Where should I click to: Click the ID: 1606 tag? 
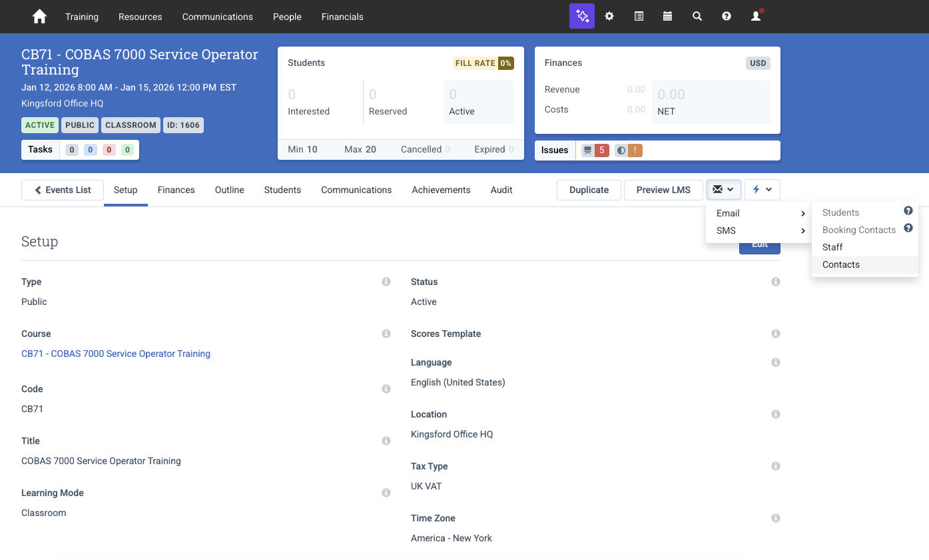coord(183,125)
